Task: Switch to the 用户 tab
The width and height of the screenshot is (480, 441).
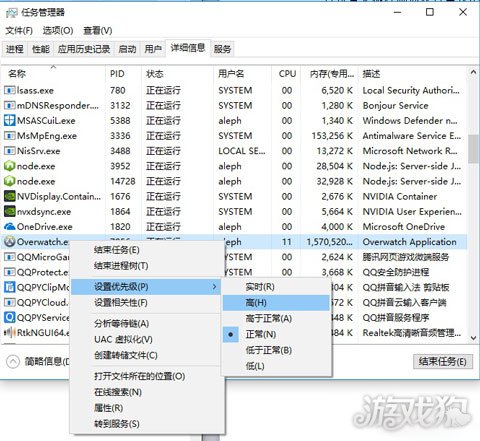Action: (x=153, y=49)
